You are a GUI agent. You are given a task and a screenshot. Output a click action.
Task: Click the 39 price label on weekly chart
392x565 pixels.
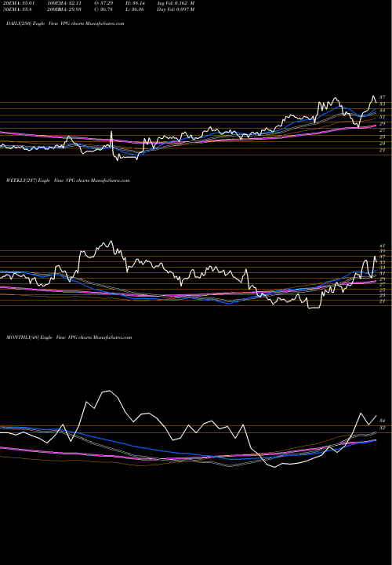pyautogui.click(x=383, y=251)
